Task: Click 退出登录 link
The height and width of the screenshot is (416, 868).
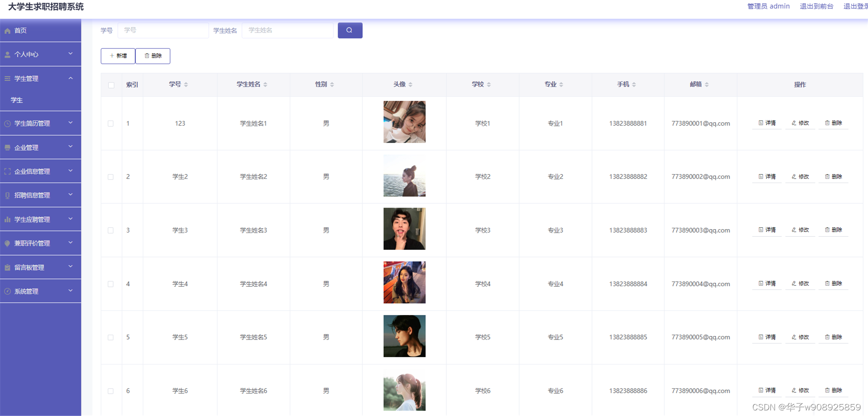Action: point(855,7)
